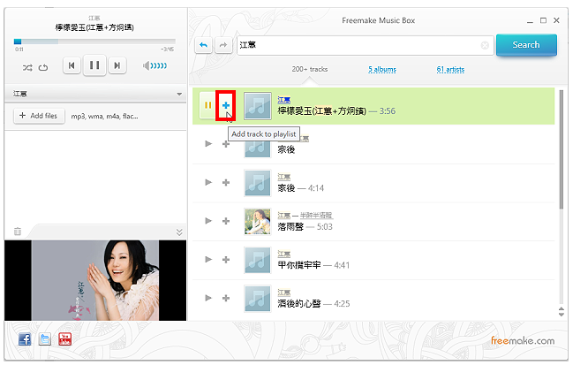Image resolution: width=588 pixels, height=365 pixels.
Task: Play the 酒後的心聲 track
Action: (x=208, y=298)
